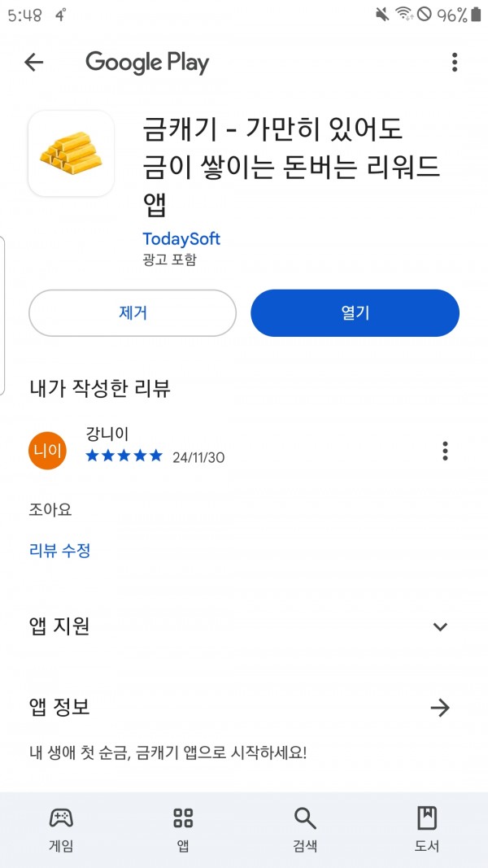Expand the 앱 지원 section chevron
Image resolution: width=488 pixels, height=868 pixels.
(x=440, y=626)
